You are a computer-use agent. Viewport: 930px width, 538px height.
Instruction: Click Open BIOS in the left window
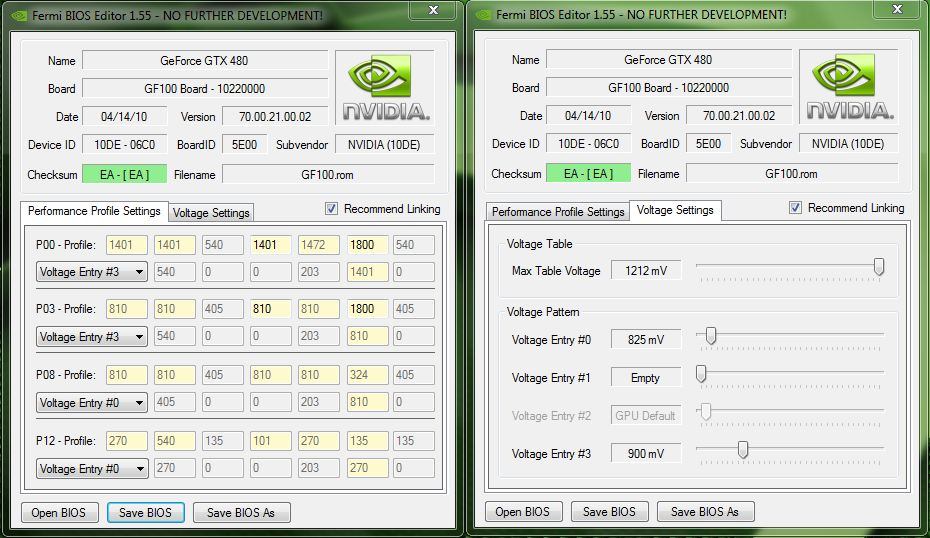[59, 512]
